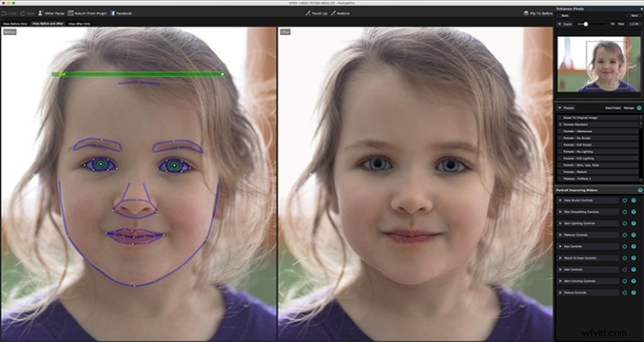Open help for Portrait Improving Sliders header
Viewport: 644px width, 342px height.
[640, 190]
